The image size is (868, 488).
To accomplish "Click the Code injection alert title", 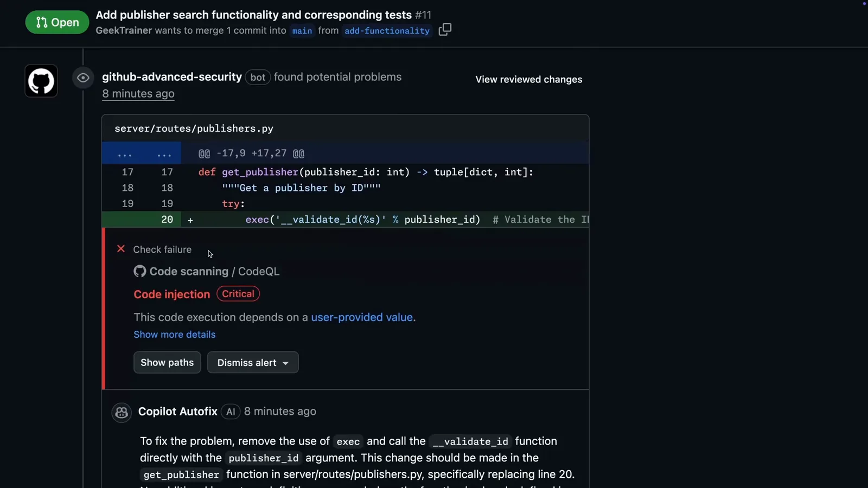I will (x=172, y=294).
